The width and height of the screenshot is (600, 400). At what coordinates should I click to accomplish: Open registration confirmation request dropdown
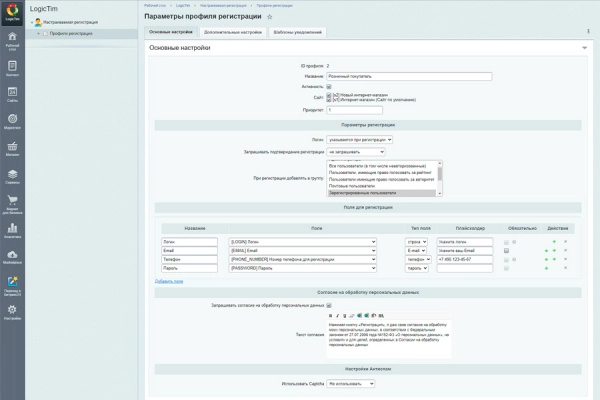point(356,152)
